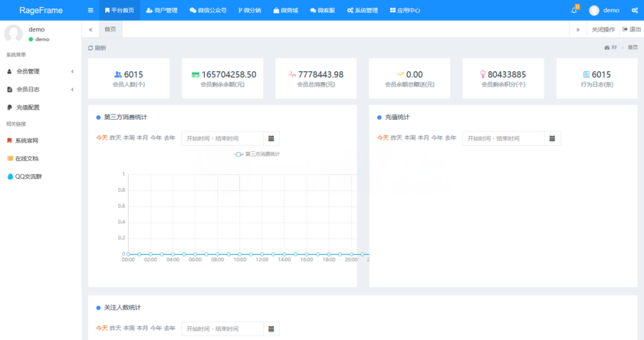The width and height of the screenshot is (644, 340).
Task: Select 本月 in 关注人数统计
Action: 143,328
